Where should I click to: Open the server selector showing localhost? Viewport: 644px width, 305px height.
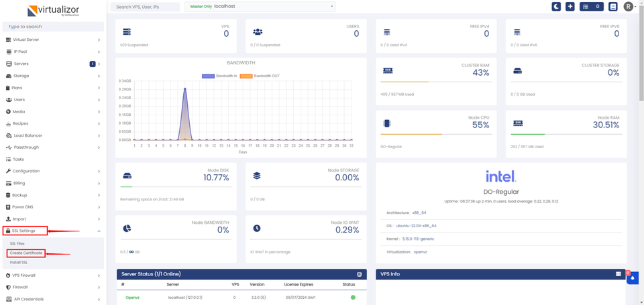tap(260, 7)
